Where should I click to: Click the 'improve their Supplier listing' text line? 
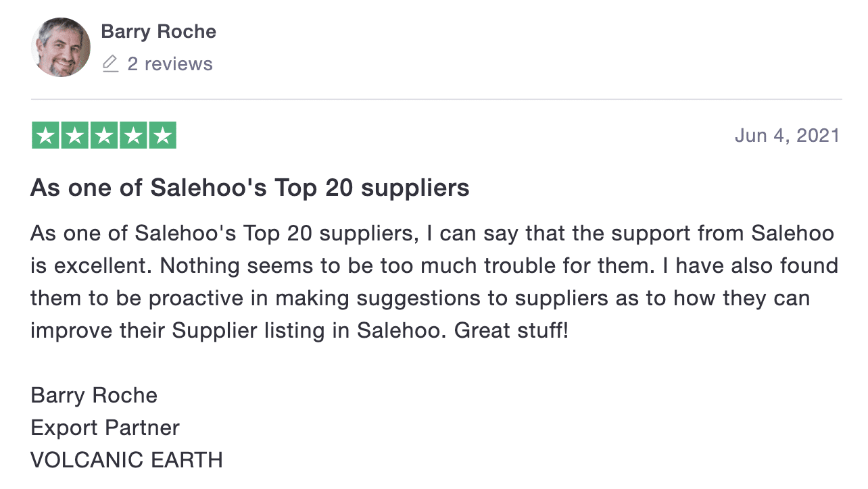[x=299, y=331]
